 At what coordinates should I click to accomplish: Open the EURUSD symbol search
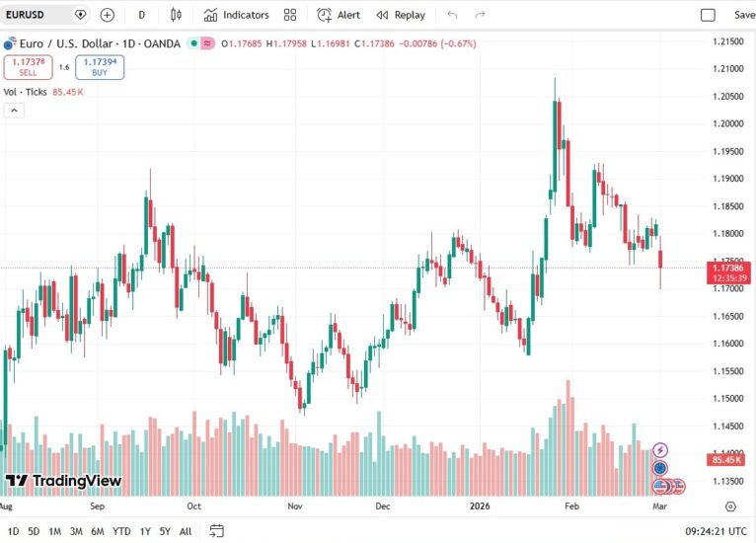click(x=34, y=15)
